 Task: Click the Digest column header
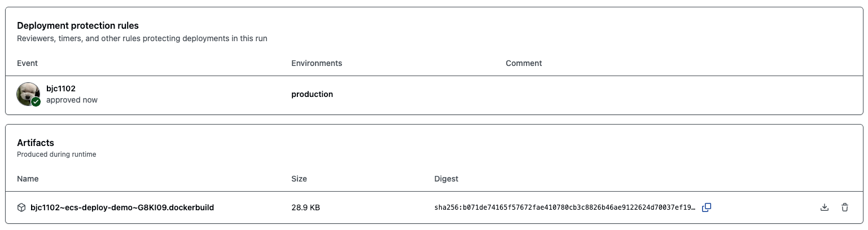coord(446,179)
